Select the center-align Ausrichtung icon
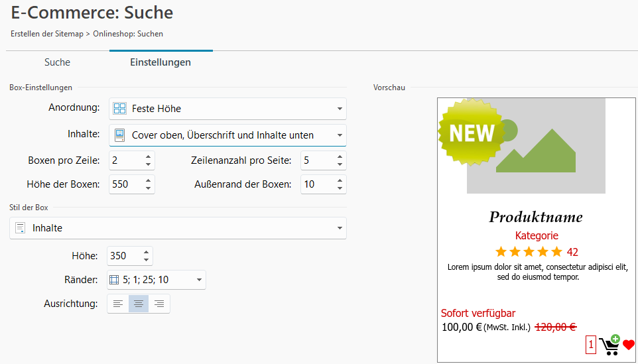This screenshot has width=638, height=364. (139, 304)
